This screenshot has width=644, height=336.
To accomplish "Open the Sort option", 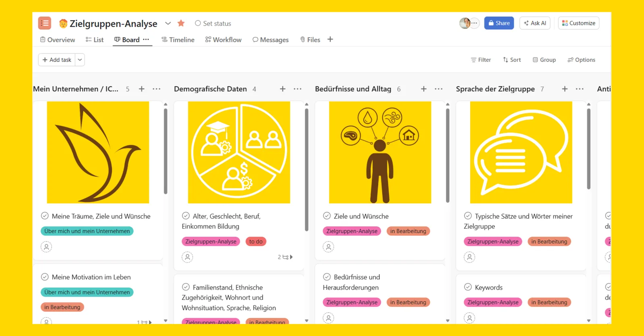I will [x=512, y=60].
